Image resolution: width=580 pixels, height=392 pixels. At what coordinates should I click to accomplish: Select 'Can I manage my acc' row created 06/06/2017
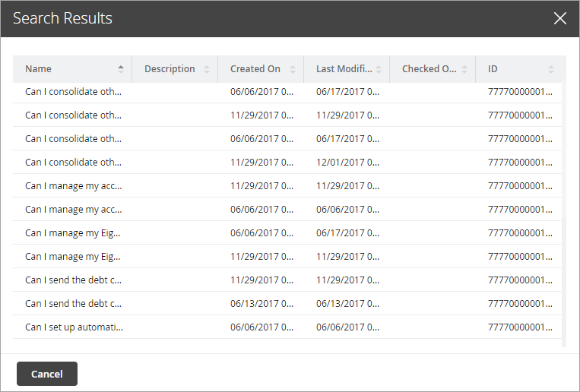pyautogui.click(x=74, y=210)
